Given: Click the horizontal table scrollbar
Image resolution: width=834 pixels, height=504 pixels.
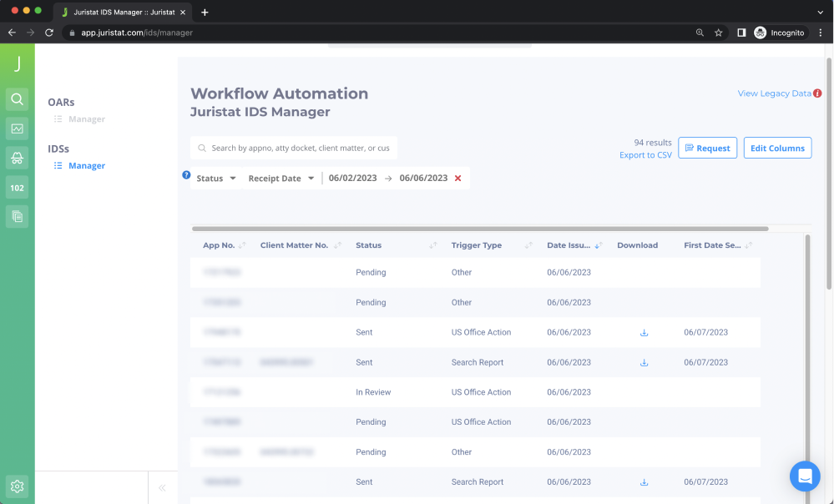Looking at the screenshot, I should (480, 229).
